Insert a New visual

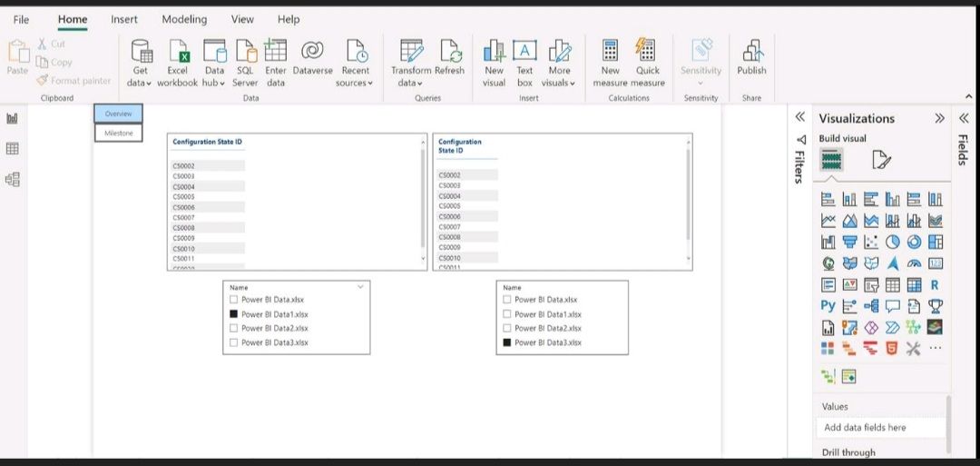(494, 63)
